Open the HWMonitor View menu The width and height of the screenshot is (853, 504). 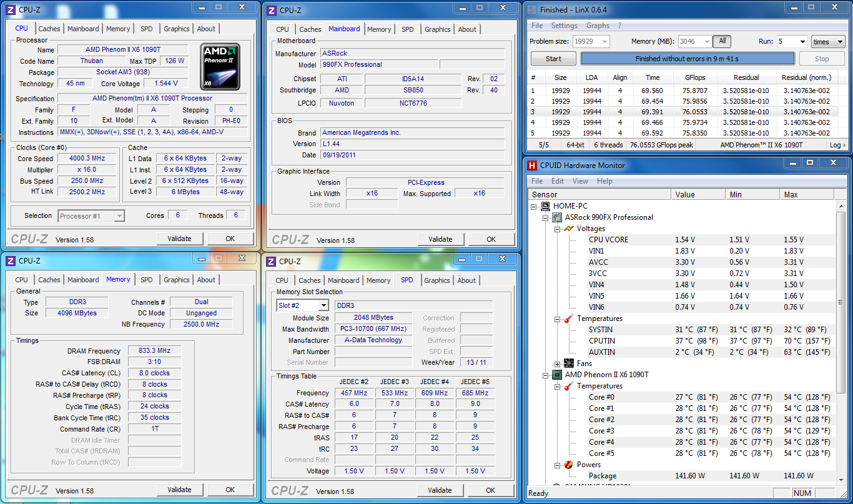click(x=580, y=181)
